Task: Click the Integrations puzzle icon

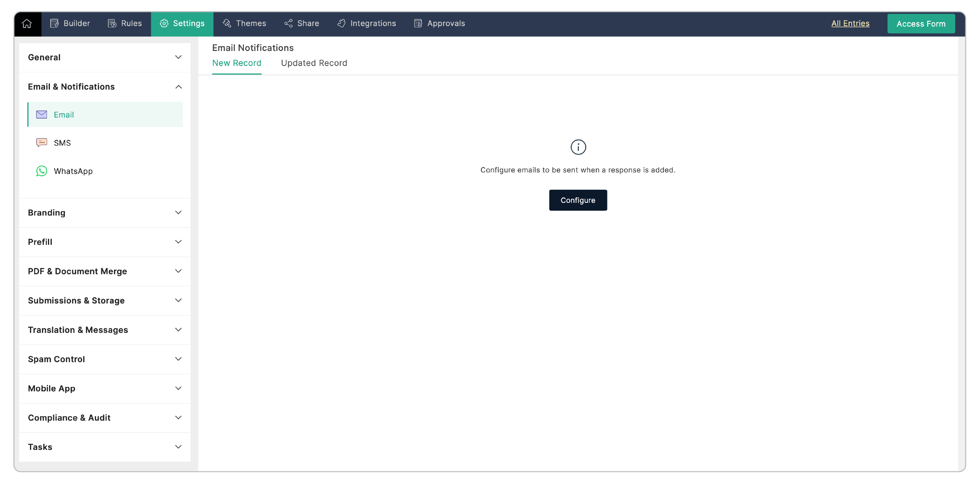Action: (x=341, y=24)
